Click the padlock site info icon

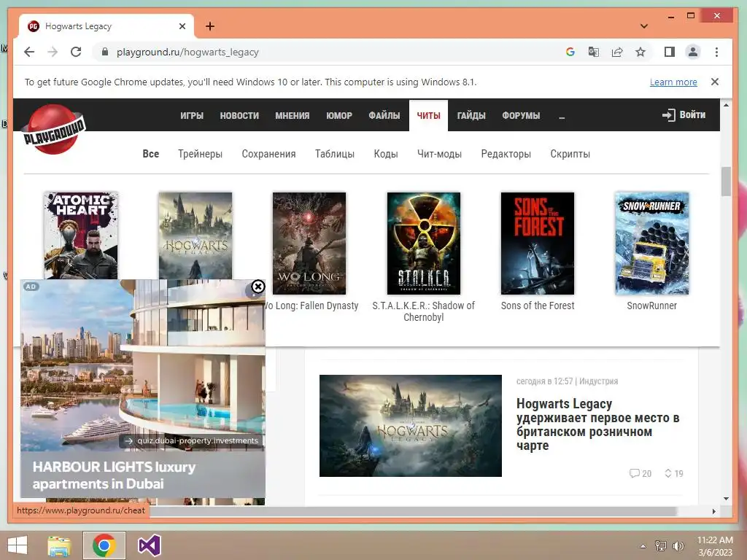(105, 52)
